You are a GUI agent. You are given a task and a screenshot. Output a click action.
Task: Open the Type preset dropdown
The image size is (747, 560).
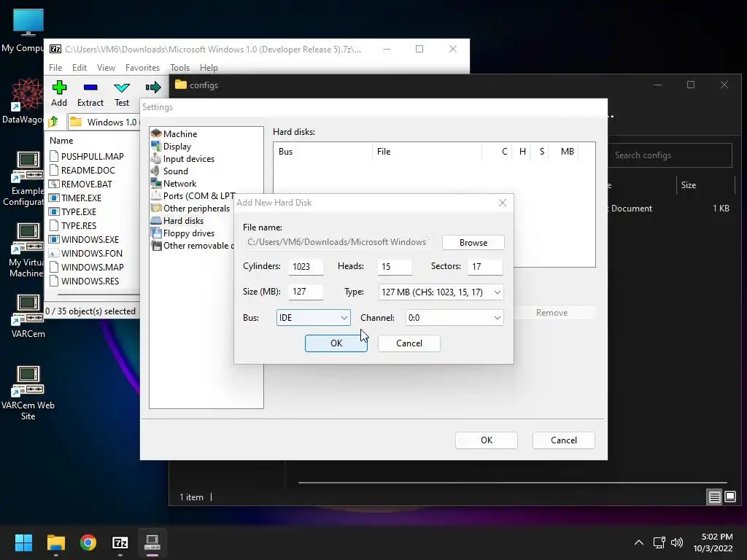click(x=441, y=292)
